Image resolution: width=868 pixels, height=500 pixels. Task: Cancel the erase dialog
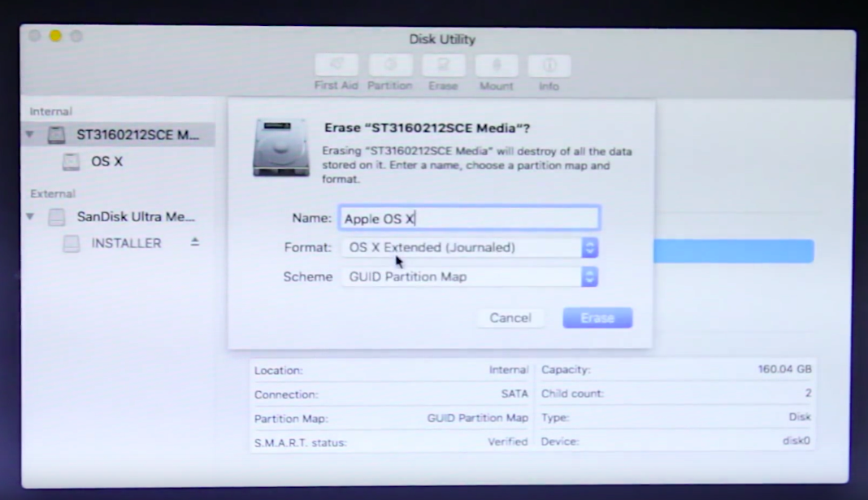coord(510,318)
